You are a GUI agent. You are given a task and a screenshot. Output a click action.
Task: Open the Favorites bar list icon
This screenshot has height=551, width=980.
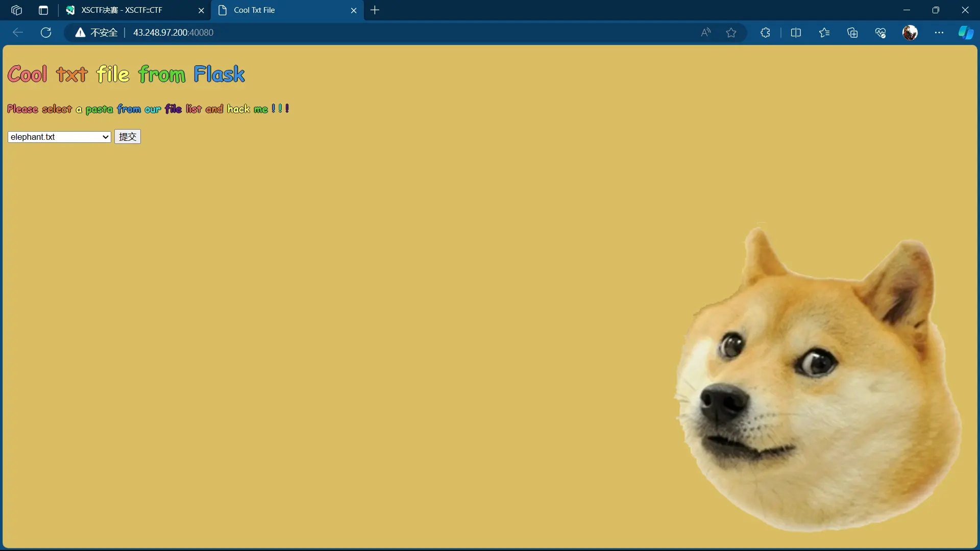point(825,32)
